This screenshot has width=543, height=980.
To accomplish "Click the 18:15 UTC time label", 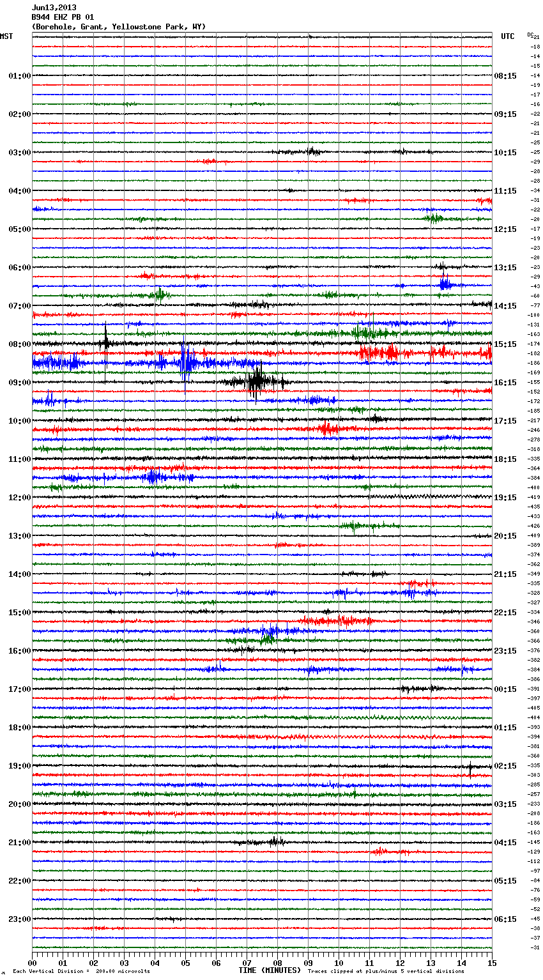I will click(505, 459).
